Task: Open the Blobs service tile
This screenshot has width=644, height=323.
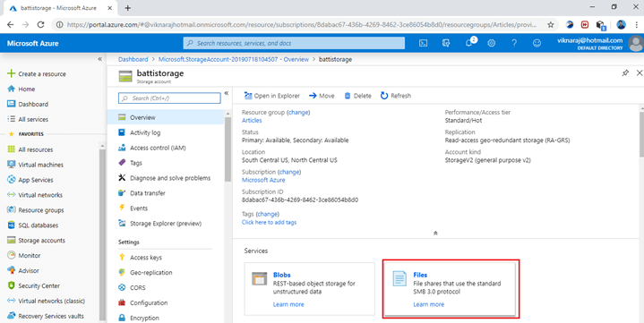Action: (310, 289)
